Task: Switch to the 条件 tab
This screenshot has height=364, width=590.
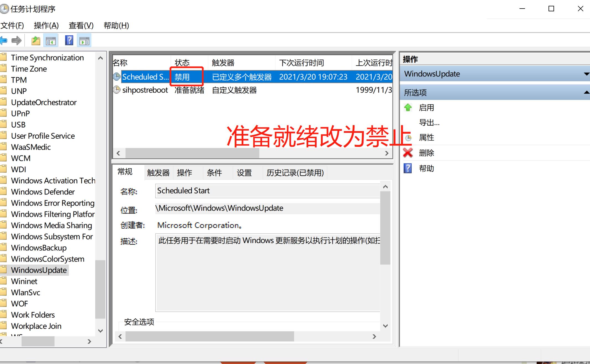Action: [x=214, y=172]
